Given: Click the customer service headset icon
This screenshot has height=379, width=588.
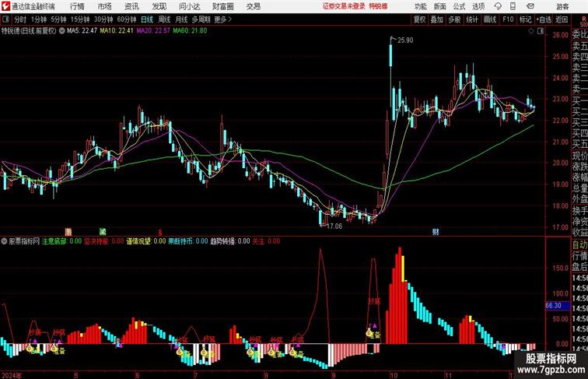Looking at the screenshot, I should click(498, 6).
